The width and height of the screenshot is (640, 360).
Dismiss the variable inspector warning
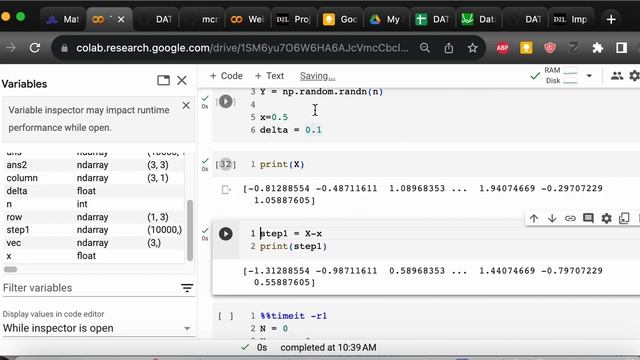[x=186, y=106]
